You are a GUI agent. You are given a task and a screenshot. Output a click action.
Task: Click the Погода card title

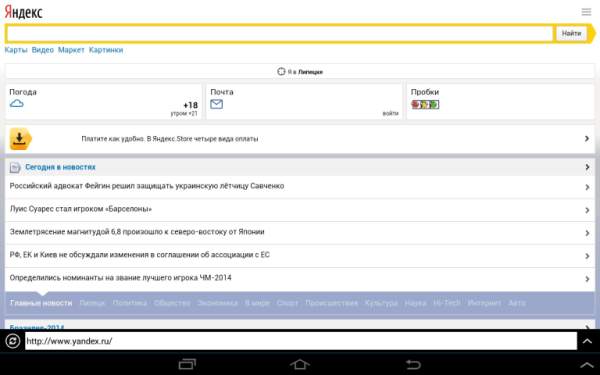click(23, 92)
